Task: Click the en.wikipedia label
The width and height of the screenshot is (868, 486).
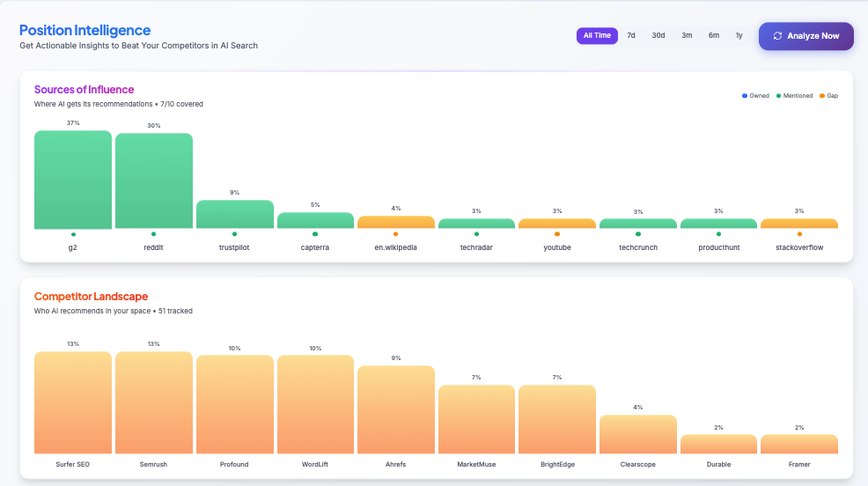Action: tap(396, 247)
